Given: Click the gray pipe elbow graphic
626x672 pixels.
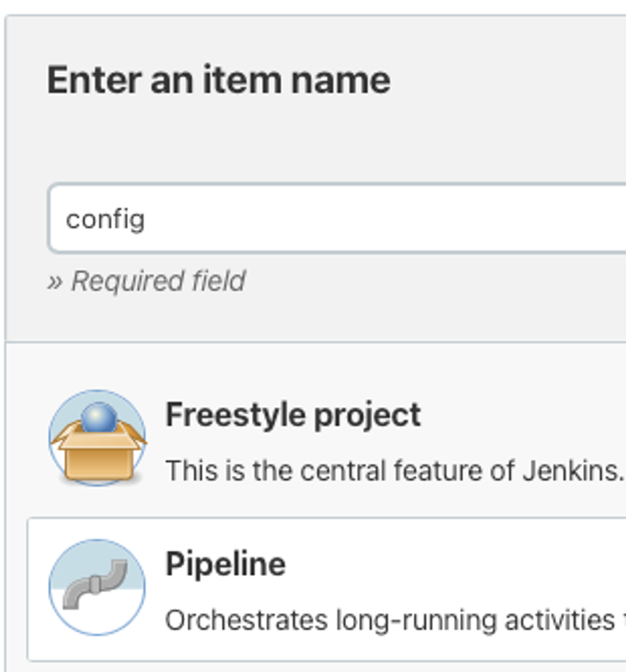Looking at the screenshot, I should pos(95,584).
